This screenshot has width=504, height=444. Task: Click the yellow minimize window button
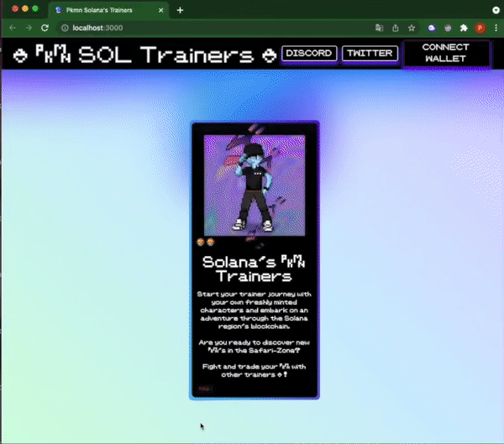[x=25, y=8]
